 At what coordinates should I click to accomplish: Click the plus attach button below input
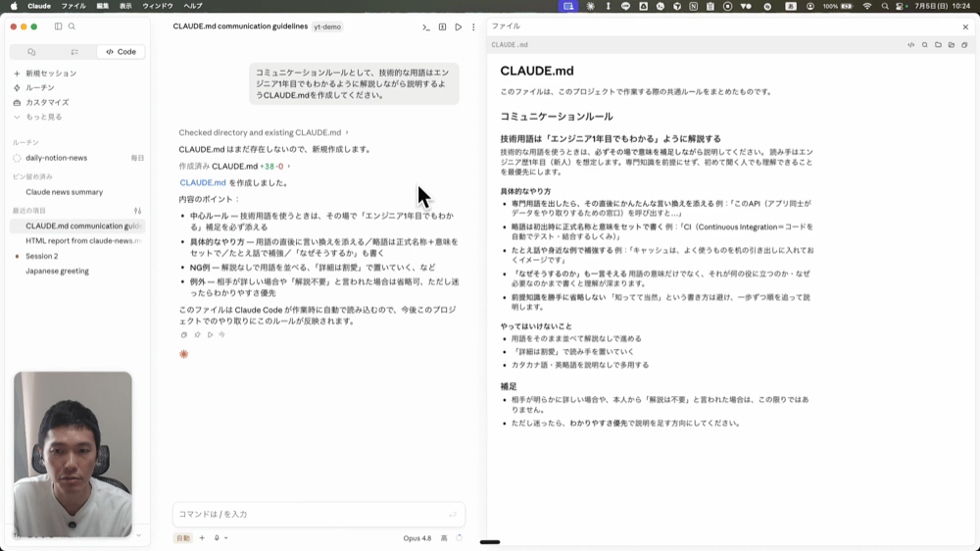pyautogui.click(x=202, y=538)
